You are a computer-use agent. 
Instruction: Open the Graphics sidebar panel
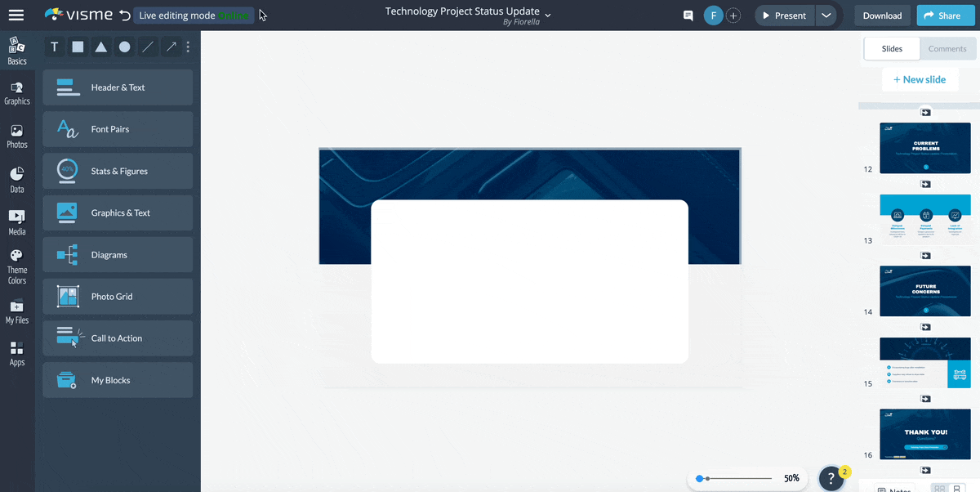click(x=17, y=93)
